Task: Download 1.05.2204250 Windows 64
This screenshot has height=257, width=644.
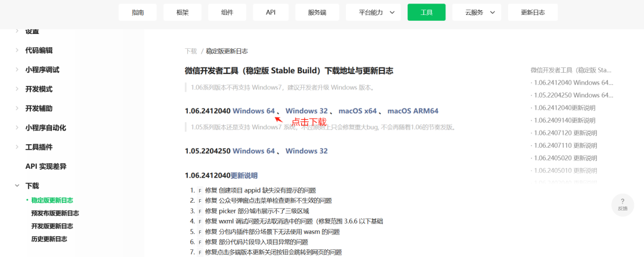Action: click(253, 151)
